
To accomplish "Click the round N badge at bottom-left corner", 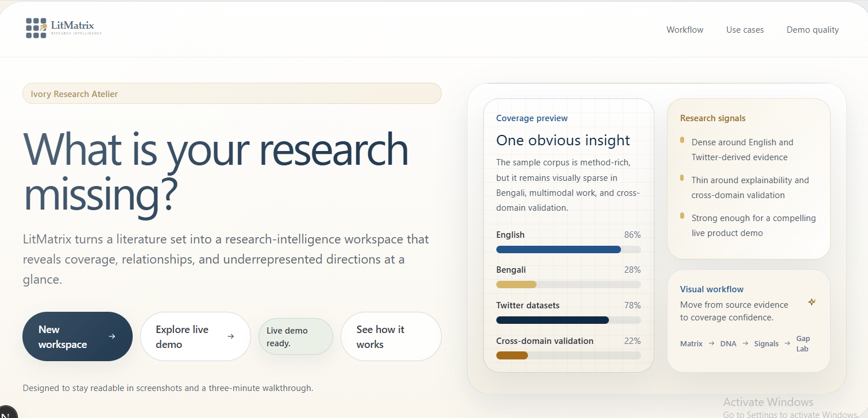I will tap(6, 412).
